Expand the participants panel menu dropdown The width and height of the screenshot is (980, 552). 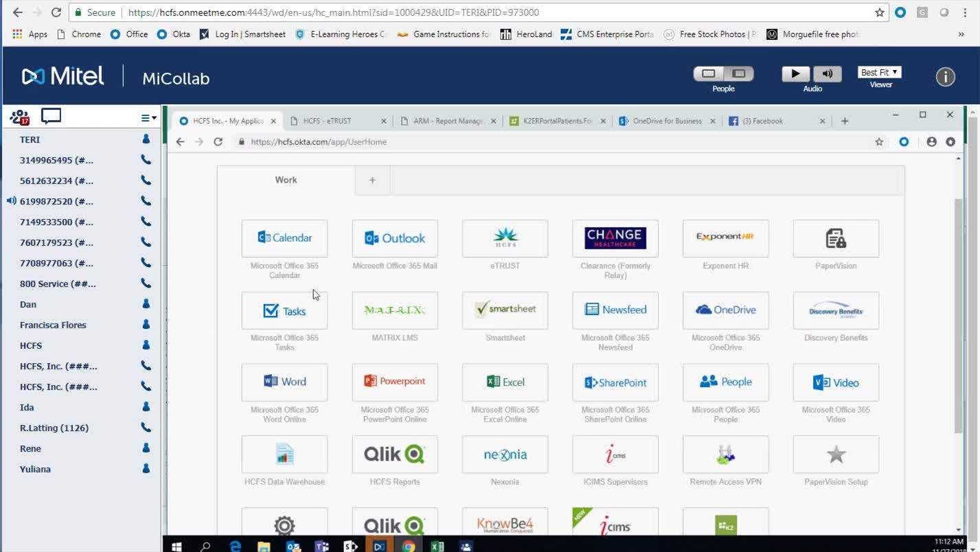(x=148, y=118)
